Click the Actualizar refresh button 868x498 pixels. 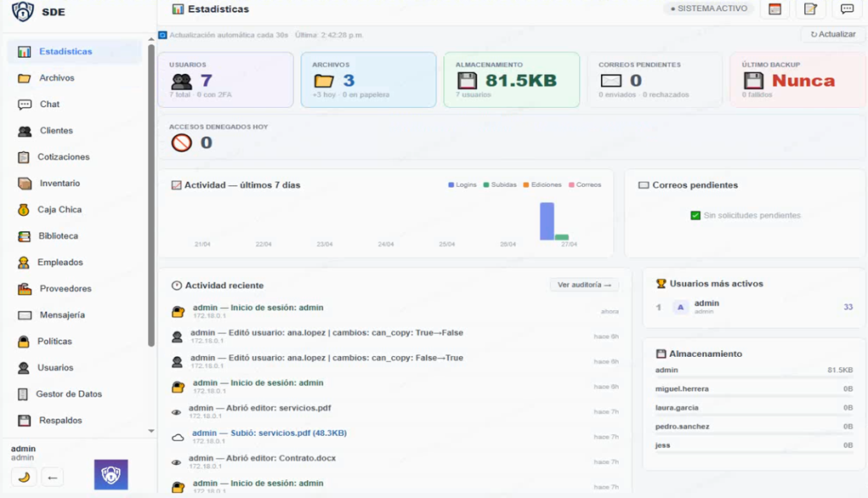click(831, 35)
